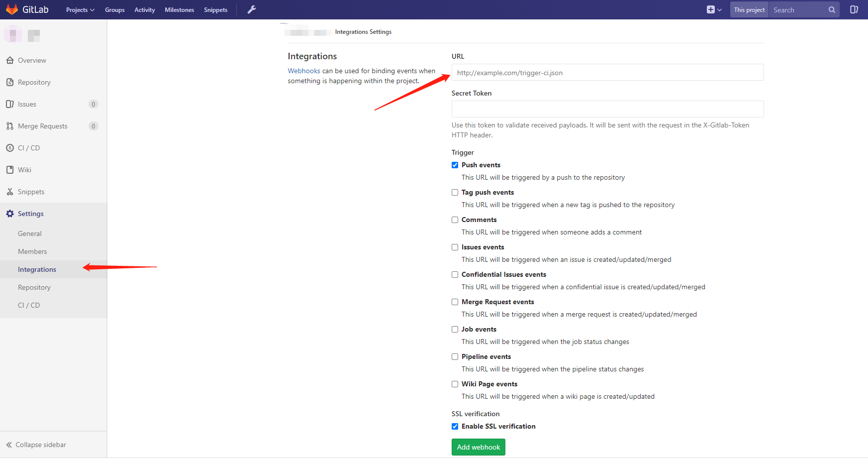Screen dimensions: 868x459
Task: Click the GitLab fox logo
Action: pyautogui.click(x=12, y=9)
